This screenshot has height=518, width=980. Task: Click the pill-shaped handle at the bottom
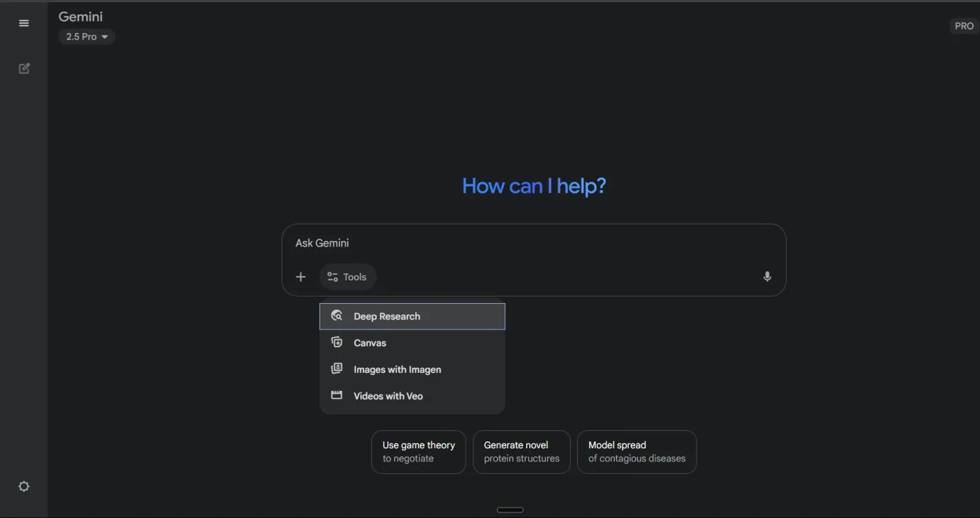tap(510, 510)
